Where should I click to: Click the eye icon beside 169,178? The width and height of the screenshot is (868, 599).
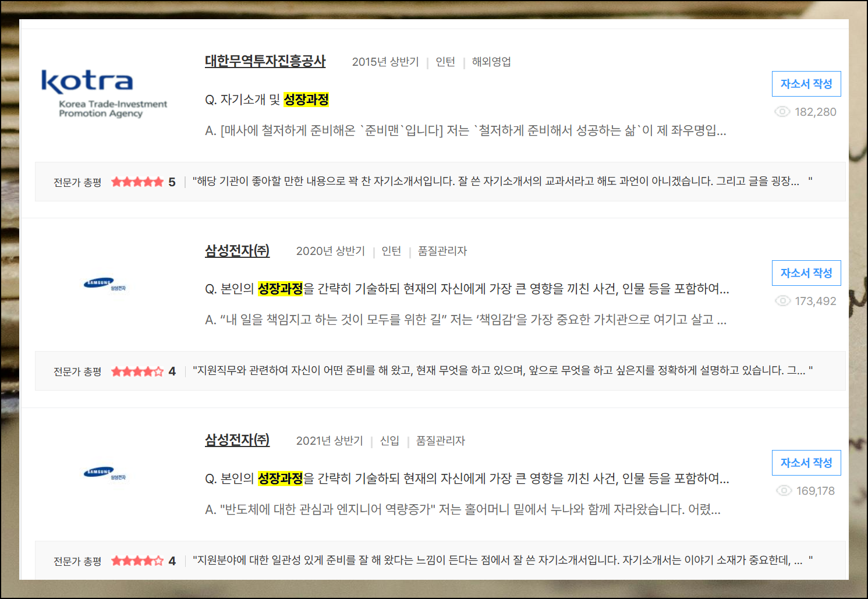784,491
